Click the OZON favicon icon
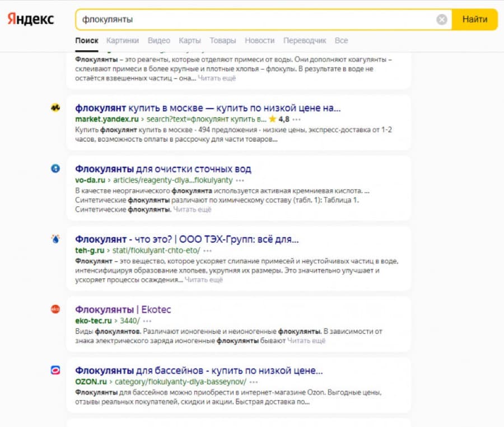 (x=55, y=370)
